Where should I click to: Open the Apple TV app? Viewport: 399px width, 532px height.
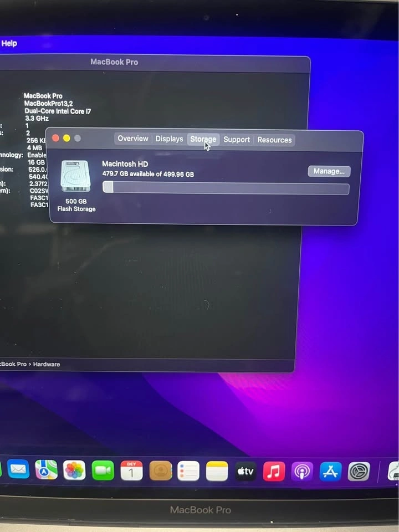[245, 472]
